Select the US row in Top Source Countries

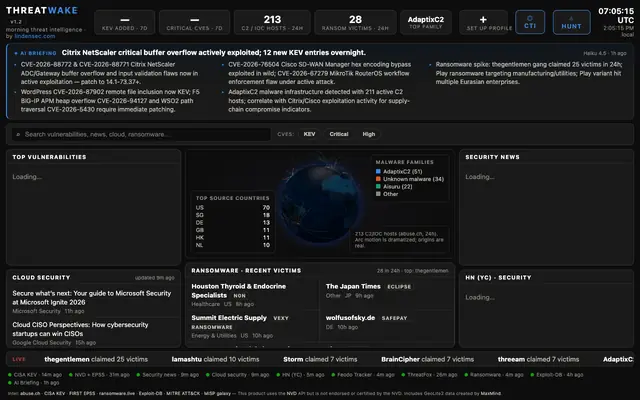point(233,207)
